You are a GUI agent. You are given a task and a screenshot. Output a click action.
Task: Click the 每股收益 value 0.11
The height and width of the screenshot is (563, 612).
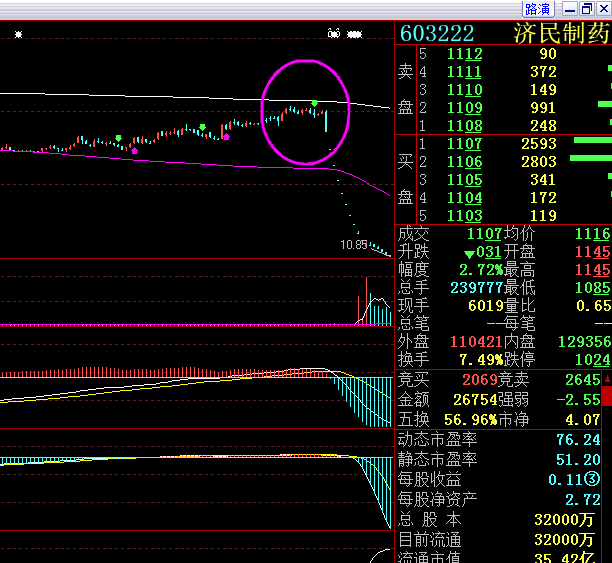click(574, 479)
